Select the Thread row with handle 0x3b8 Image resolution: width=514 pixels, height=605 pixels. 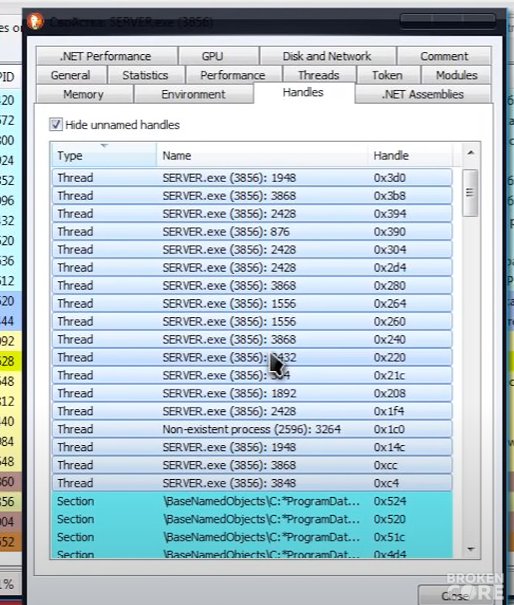coord(252,196)
